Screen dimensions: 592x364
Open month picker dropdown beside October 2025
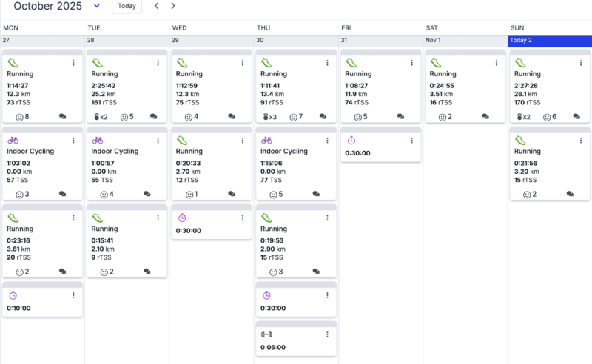pyautogui.click(x=97, y=6)
